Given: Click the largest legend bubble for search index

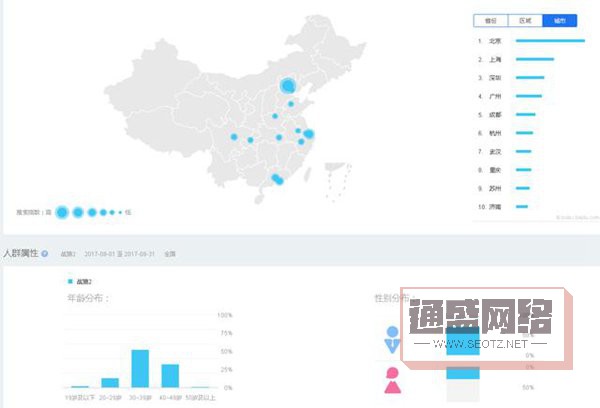Looking at the screenshot, I should point(61,212).
